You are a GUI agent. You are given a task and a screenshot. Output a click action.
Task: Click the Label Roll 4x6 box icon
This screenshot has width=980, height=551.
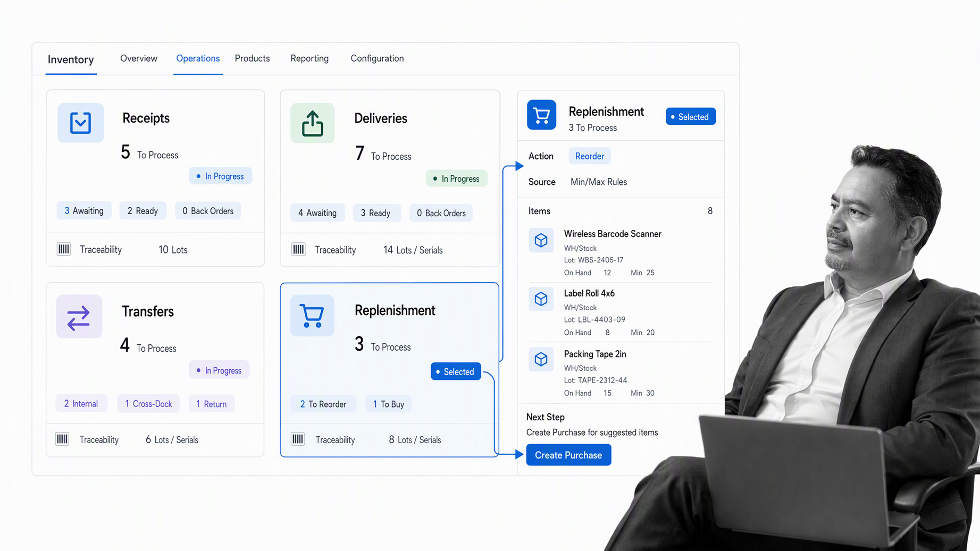(541, 299)
